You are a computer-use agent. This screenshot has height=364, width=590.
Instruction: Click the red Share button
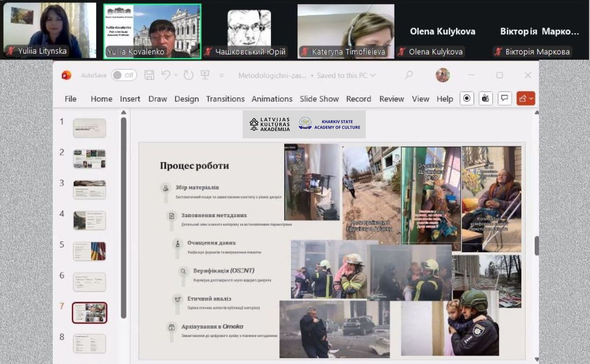525,99
